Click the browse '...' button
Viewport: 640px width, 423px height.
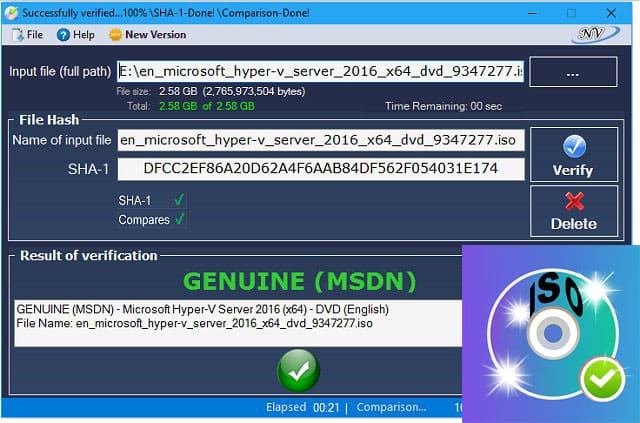pos(573,72)
